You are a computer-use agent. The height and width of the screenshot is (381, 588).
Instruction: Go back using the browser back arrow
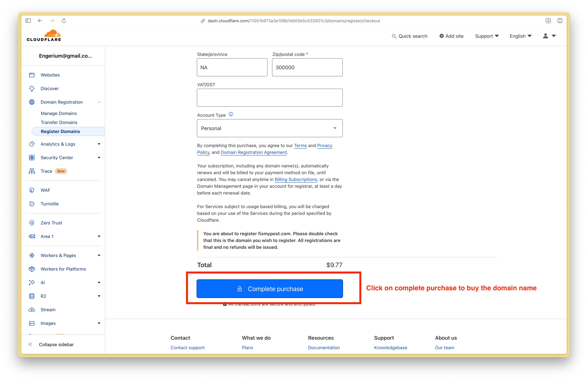pyautogui.click(x=40, y=21)
